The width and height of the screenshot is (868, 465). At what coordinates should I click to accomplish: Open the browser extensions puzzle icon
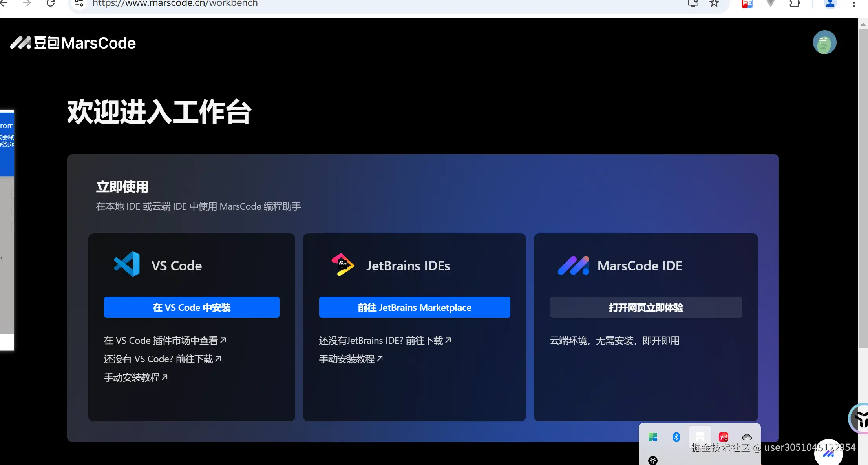[x=795, y=4]
